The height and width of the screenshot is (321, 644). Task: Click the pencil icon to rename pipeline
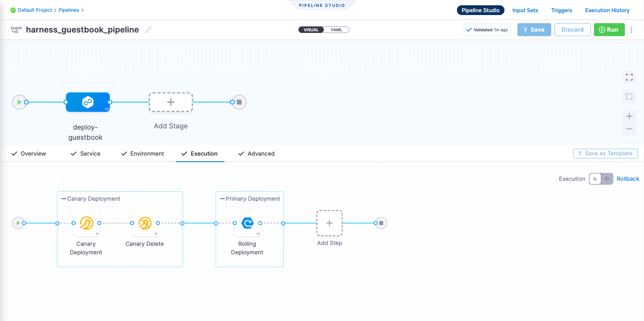tap(148, 30)
